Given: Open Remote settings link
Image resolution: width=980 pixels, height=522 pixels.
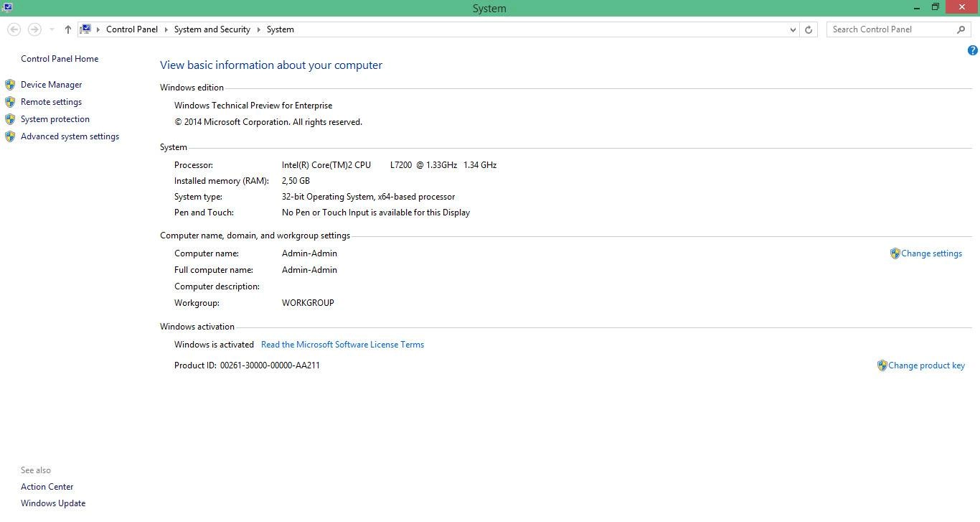Looking at the screenshot, I should point(51,102).
